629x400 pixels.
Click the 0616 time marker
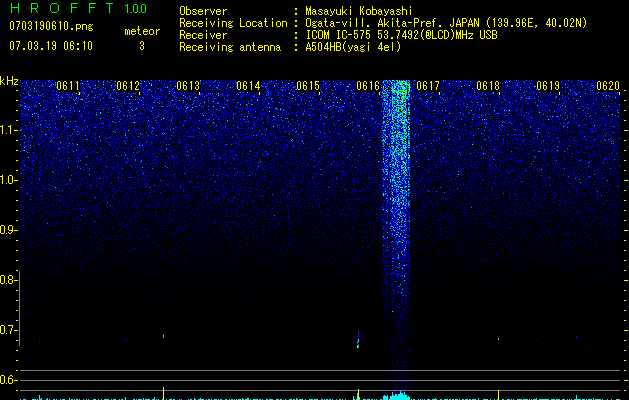[368, 86]
